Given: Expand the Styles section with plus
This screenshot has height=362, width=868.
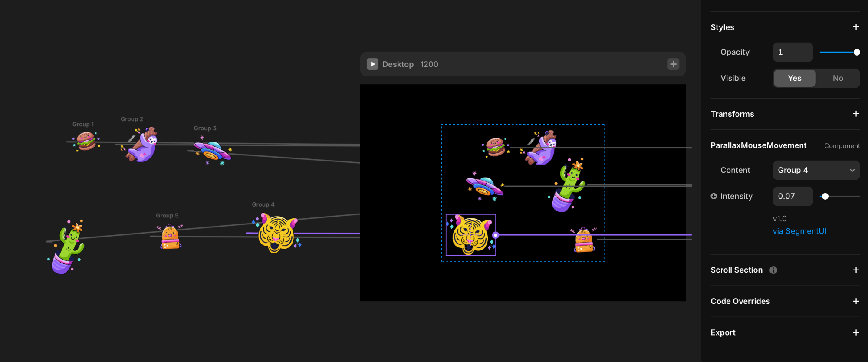Looking at the screenshot, I should pos(856,27).
